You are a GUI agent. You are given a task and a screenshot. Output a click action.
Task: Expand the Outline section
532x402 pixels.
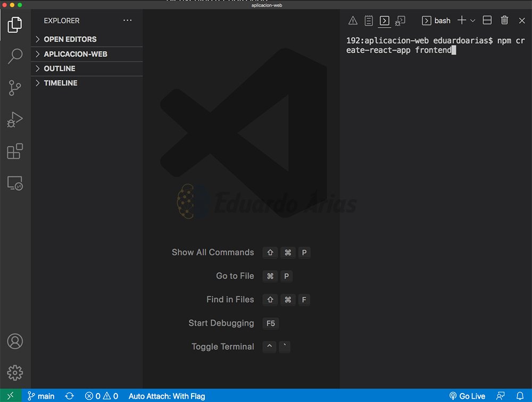[87, 69]
